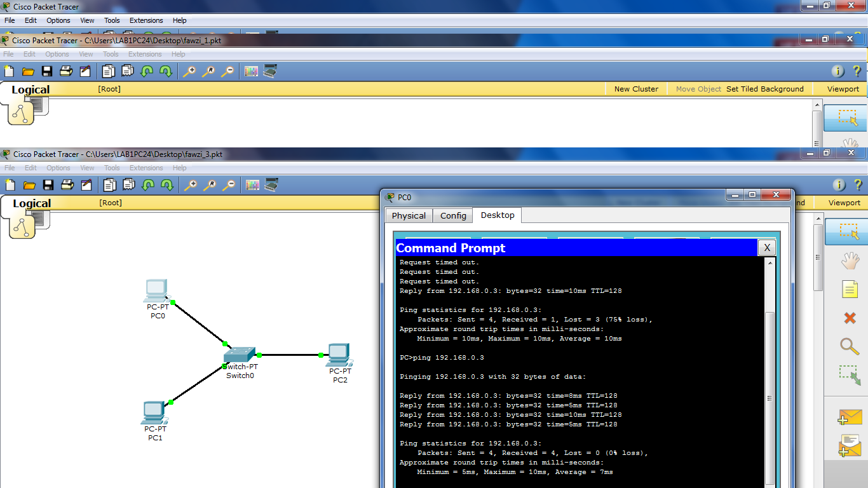This screenshot has height=488, width=868.
Task: Open drawing palette in fawzi_3 window toolbar
Action: (x=253, y=185)
